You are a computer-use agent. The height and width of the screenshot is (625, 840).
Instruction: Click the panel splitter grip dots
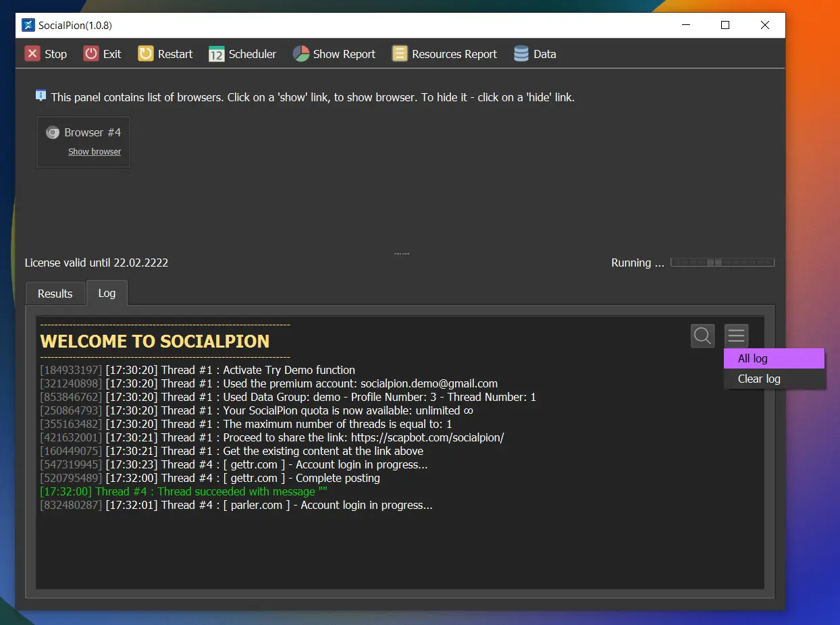tap(402, 254)
